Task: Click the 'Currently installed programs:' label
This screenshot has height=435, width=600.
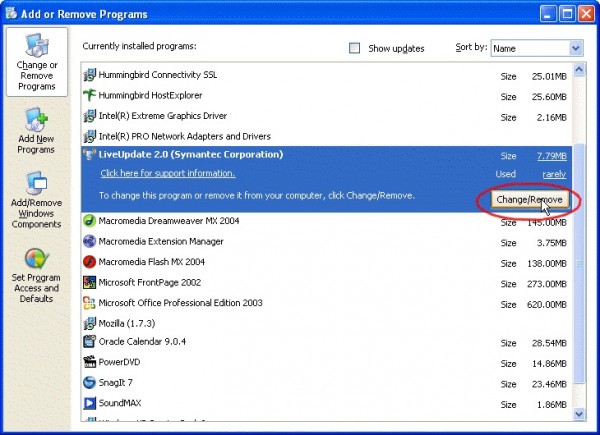Action: click(140, 46)
